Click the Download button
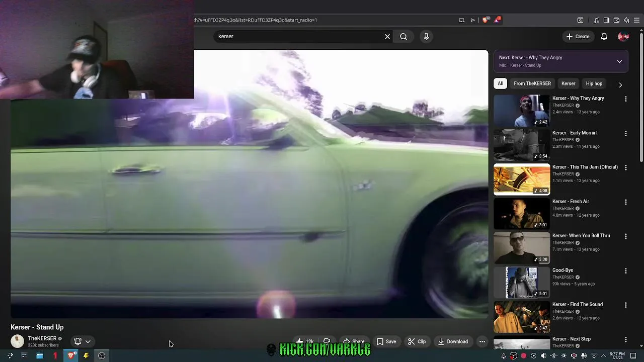 tap(453, 341)
